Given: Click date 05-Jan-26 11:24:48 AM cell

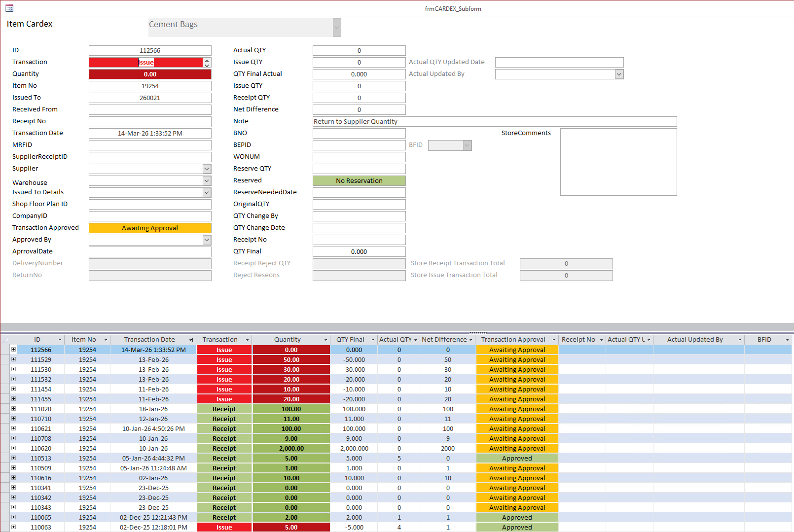Looking at the screenshot, I should tap(153, 468).
